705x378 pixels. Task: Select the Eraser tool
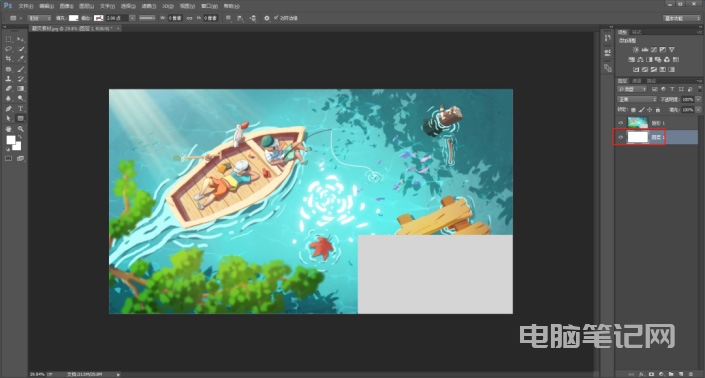9,89
